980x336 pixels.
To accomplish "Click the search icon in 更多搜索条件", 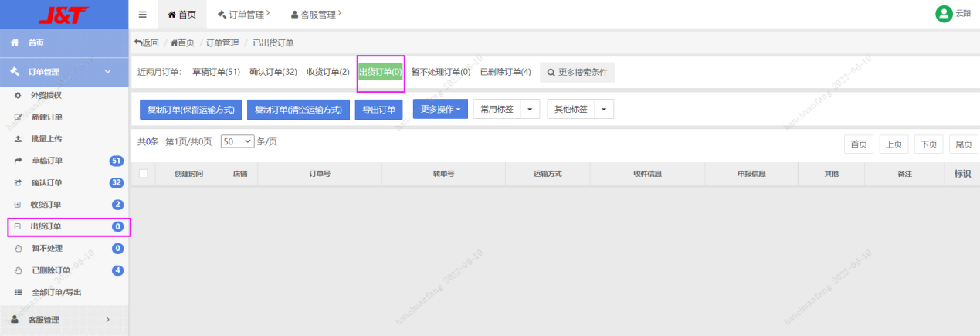I will coord(551,73).
